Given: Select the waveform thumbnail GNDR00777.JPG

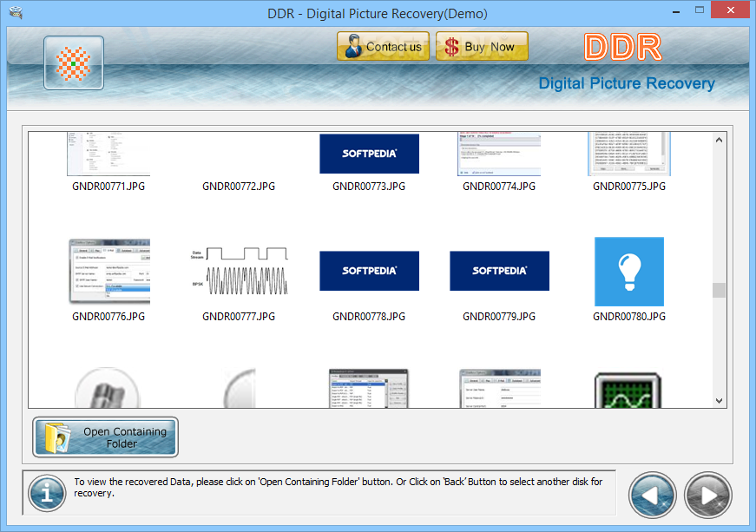Looking at the screenshot, I should [x=240, y=272].
